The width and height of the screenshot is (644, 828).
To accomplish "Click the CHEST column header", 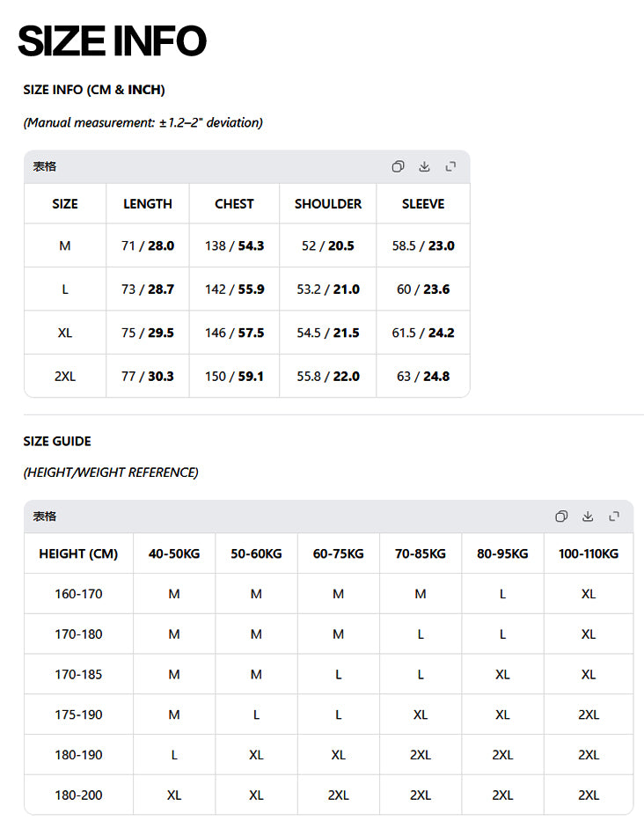I will tap(234, 203).
